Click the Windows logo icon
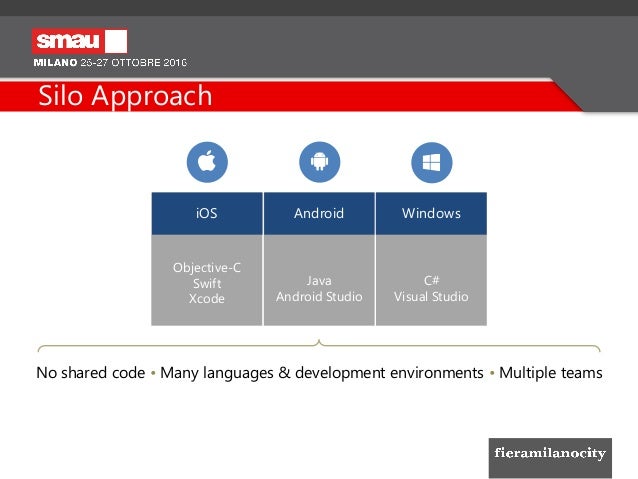This screenshot has height=479, width=638. (x=432, y=162)
